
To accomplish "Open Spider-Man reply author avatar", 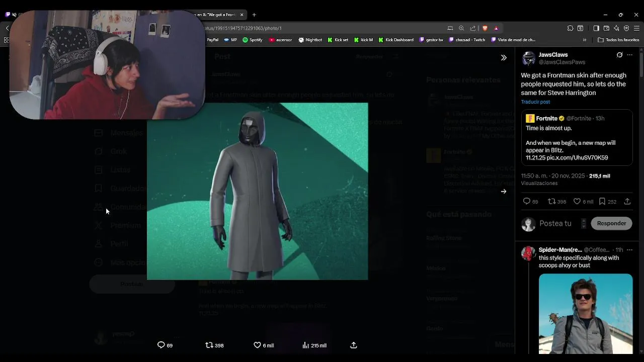I will 528,253.
